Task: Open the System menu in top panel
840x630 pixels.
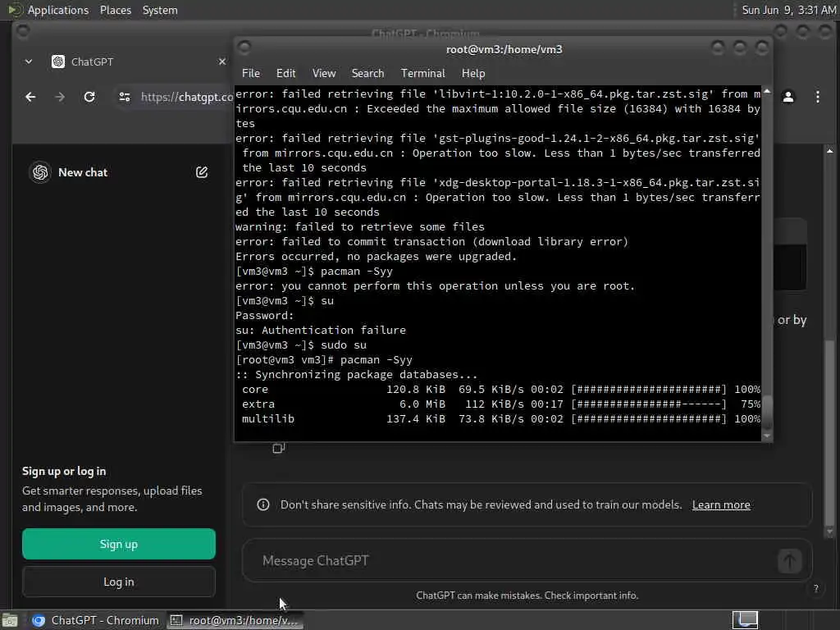Action: click(160, 10)
